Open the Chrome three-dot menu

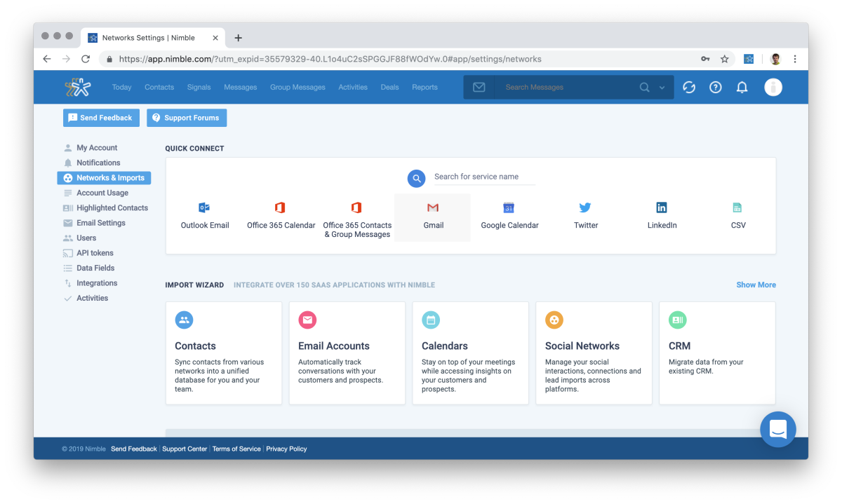(x=795, y=59)
